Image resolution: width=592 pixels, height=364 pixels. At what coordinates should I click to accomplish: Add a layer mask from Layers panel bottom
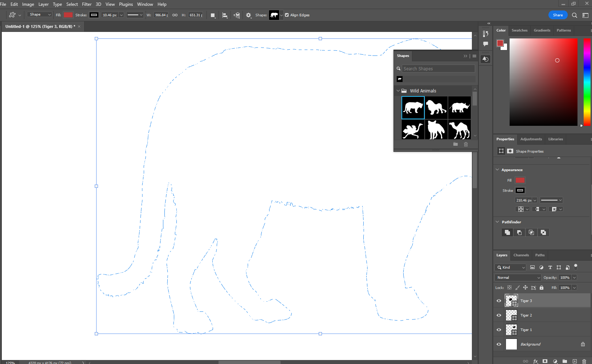(545, 361)
